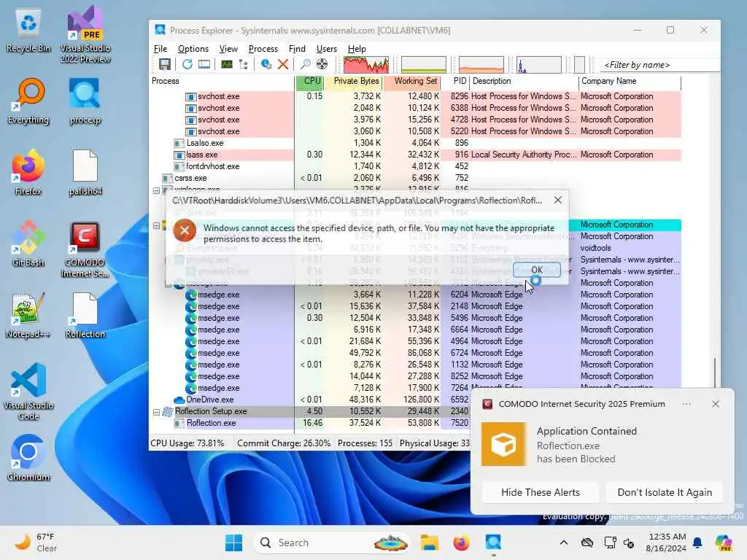Select the Lsalso.exe process row

coord(416,143)
